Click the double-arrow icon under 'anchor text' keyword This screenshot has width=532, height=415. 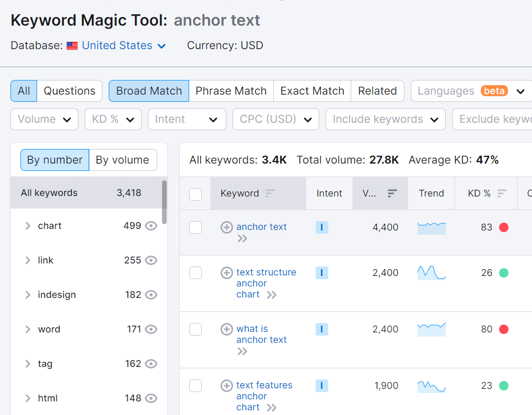242,239
